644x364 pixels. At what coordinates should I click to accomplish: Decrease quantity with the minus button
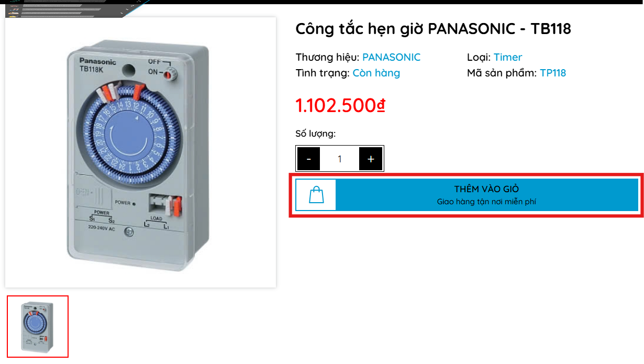tap(309, 159)
